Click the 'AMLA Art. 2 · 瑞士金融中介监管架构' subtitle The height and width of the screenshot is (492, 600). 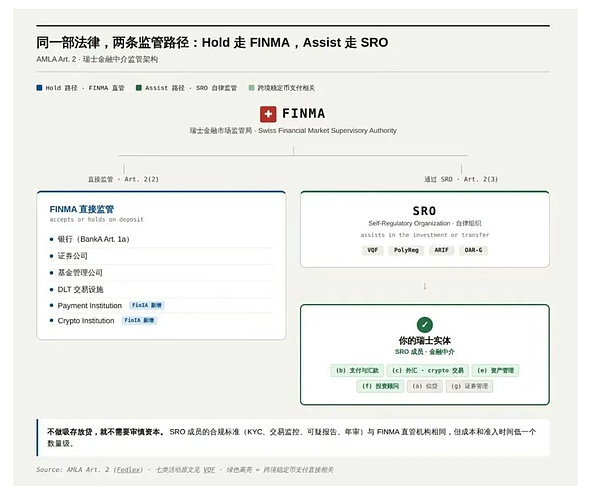click(x=97, y=59)
